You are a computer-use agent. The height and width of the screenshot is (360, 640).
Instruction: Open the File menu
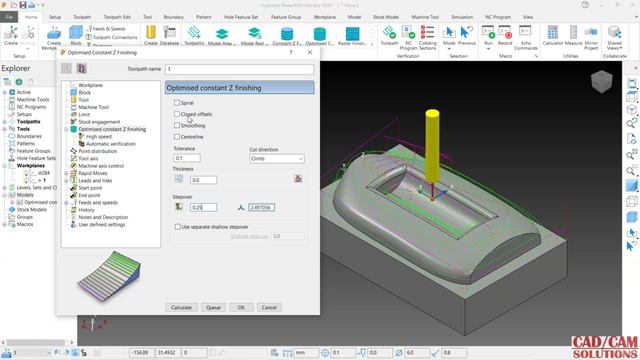(9, 17)
